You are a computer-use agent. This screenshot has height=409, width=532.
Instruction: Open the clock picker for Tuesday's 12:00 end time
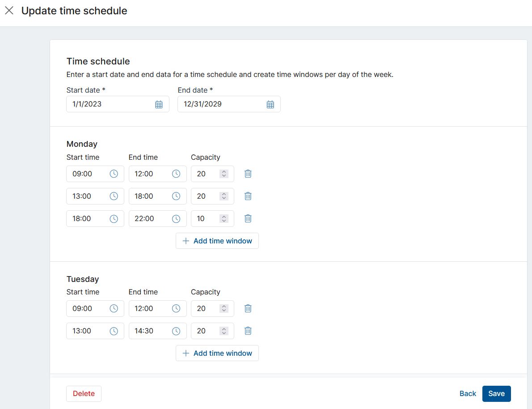tap(177, 308)
